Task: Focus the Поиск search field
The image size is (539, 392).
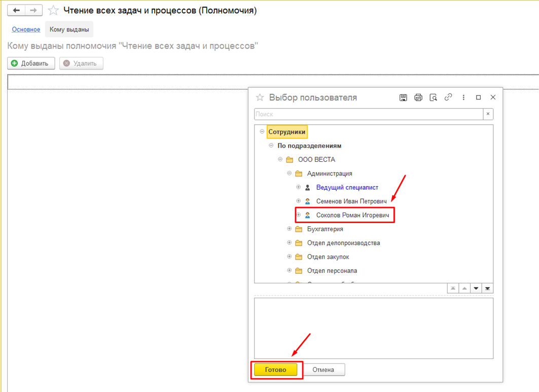Action: tap(369, 114)
